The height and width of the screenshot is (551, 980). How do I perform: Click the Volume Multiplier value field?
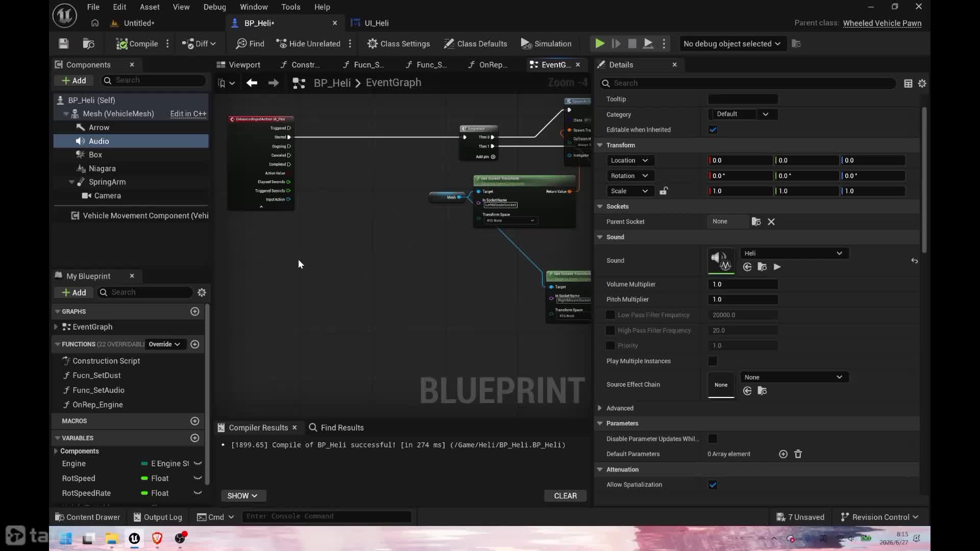(743, 284)
